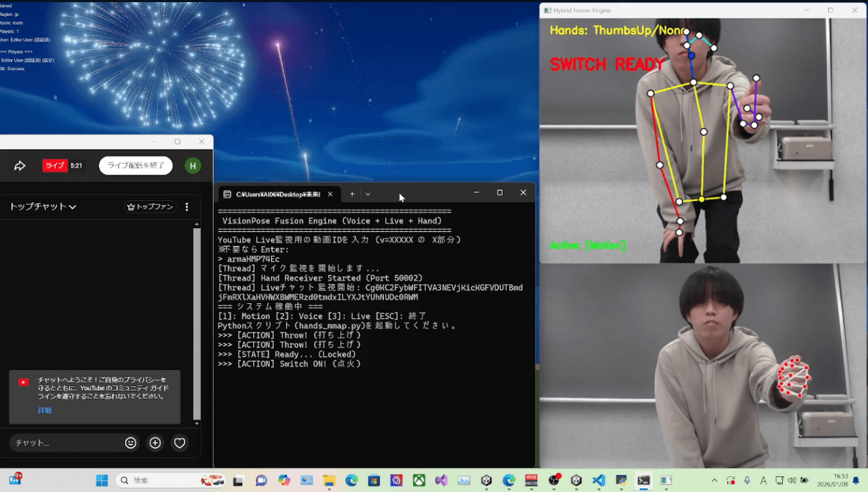Viewport: 868px width, 492px height.
Task: Click the トップファン button
Action: tap(150, 207)
